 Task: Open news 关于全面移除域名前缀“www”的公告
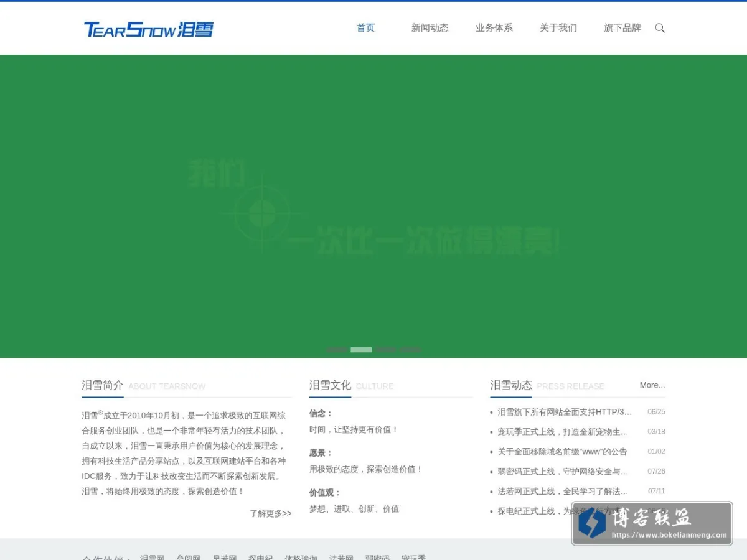[562, 452]
